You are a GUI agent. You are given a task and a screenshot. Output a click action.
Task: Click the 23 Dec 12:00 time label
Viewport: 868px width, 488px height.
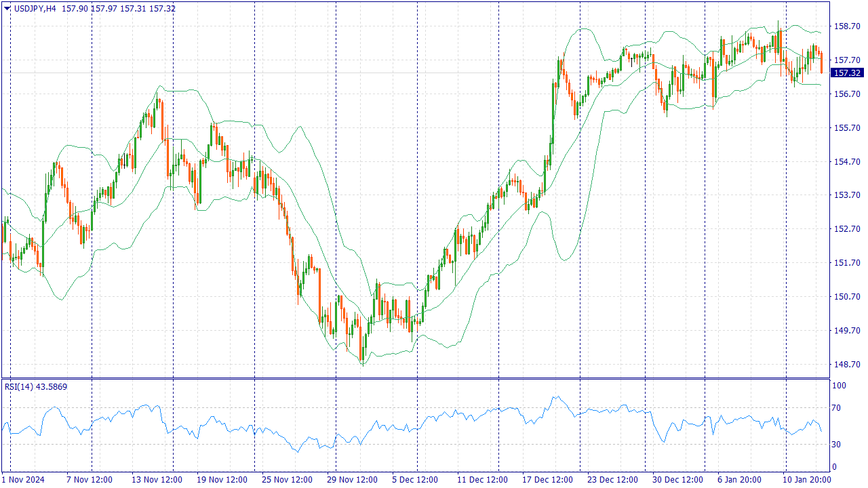pyautogui.click(x=612, y=480)
